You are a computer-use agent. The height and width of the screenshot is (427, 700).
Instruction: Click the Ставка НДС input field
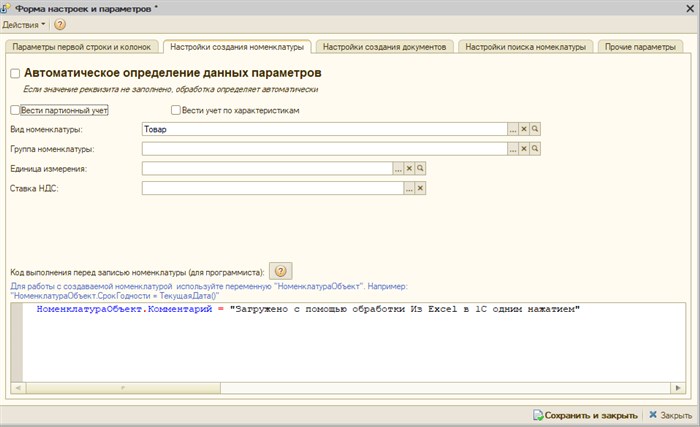pos(272,188)
